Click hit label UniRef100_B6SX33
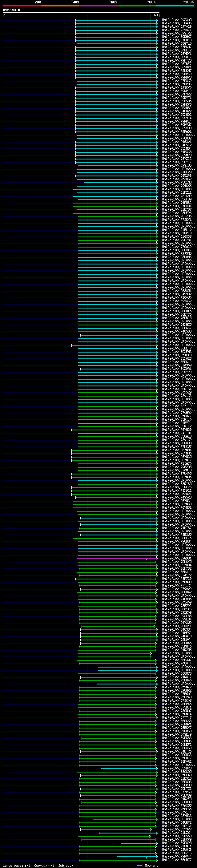197x868 pixels. pos(177,128)
